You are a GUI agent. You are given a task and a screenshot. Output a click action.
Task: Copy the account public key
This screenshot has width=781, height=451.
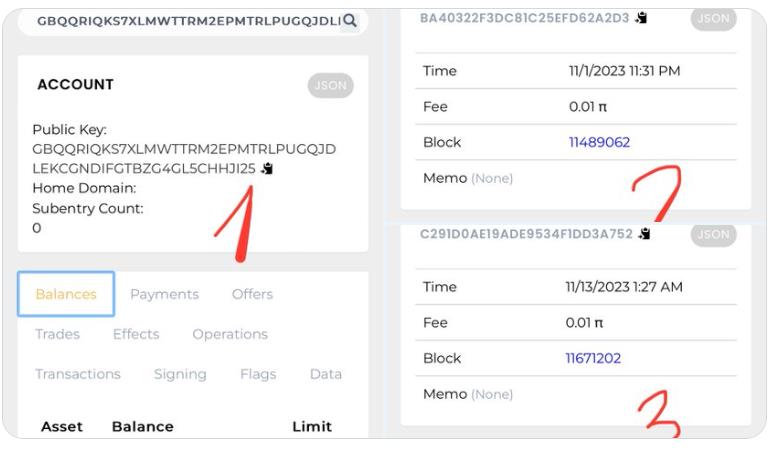pyautogui.click(x=267, y=168)
